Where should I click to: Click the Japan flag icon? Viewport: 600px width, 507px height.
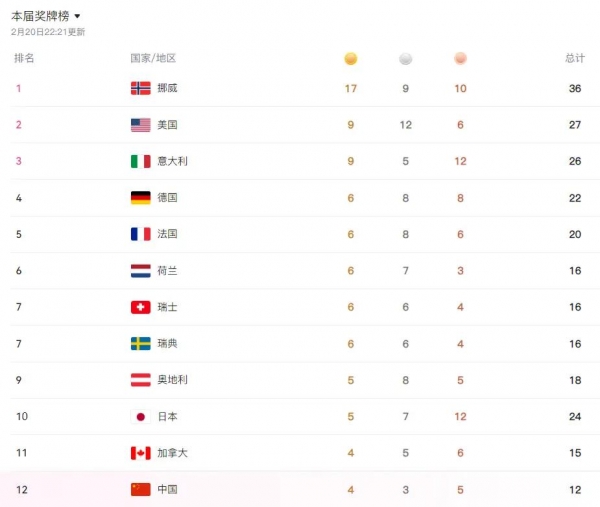[x=141, y=416]
